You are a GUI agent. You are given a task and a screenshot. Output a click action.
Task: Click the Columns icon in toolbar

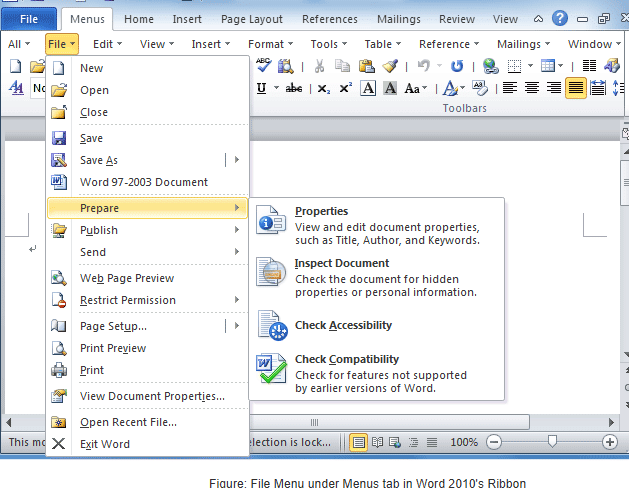tap(589, 66)
